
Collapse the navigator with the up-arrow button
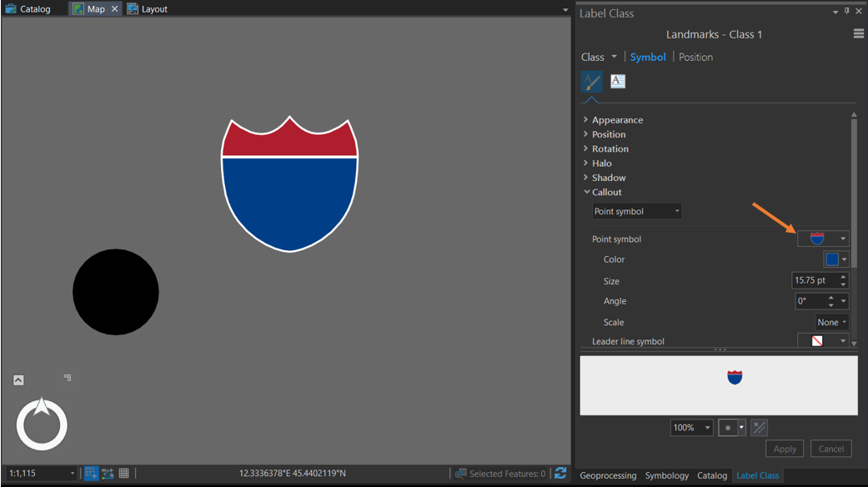tap(18, 380)
